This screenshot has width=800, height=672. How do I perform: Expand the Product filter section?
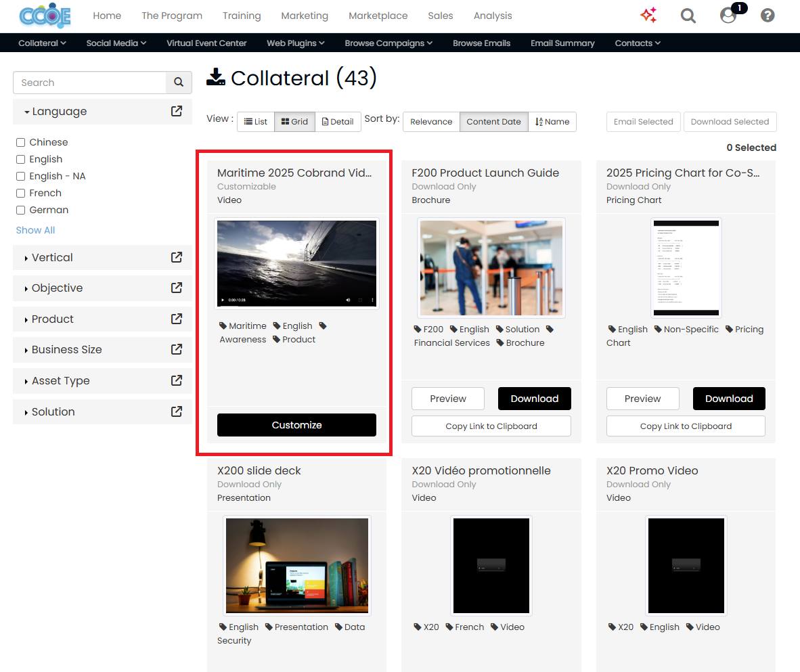point(49,319)
